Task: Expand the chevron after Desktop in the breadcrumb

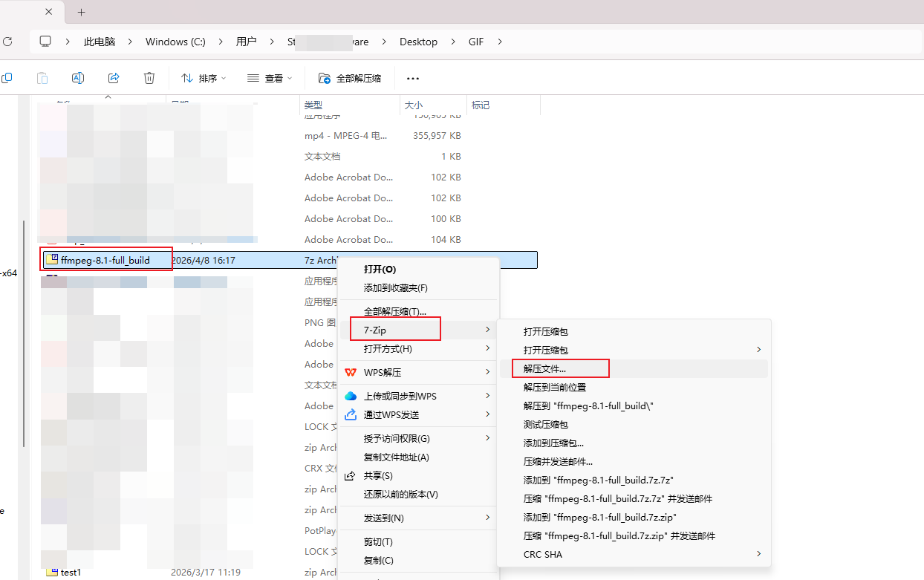Action: [453, 42]
